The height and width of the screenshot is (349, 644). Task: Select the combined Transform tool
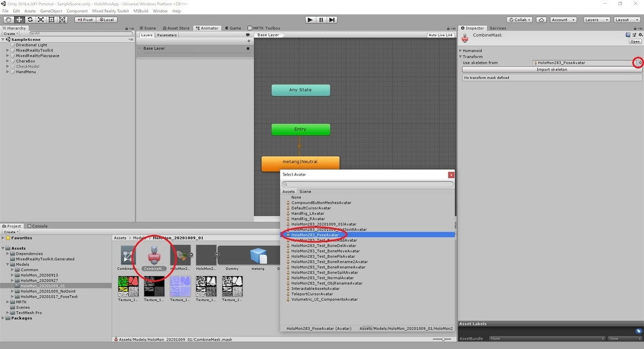coord(62,20)
